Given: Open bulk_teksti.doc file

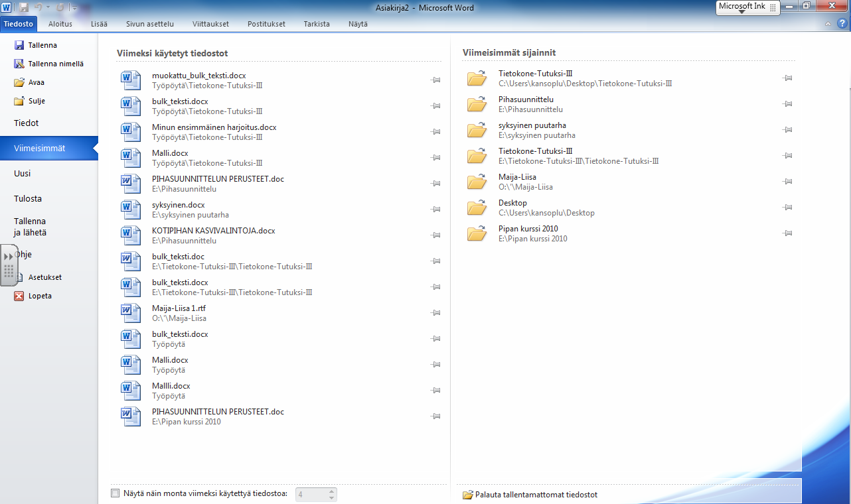Looking at the screenshot, I should pyautogui.click(x=279, y=261).
